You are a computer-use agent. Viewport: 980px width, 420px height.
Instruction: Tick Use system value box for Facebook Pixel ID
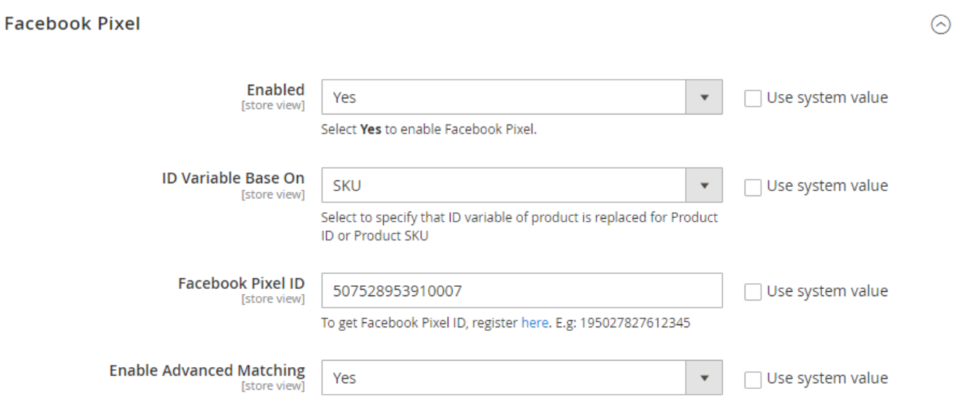pos(753,291)
